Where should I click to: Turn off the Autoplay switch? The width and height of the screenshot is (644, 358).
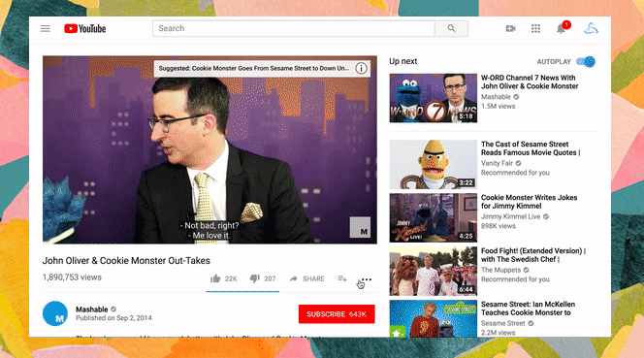(586, 62)
